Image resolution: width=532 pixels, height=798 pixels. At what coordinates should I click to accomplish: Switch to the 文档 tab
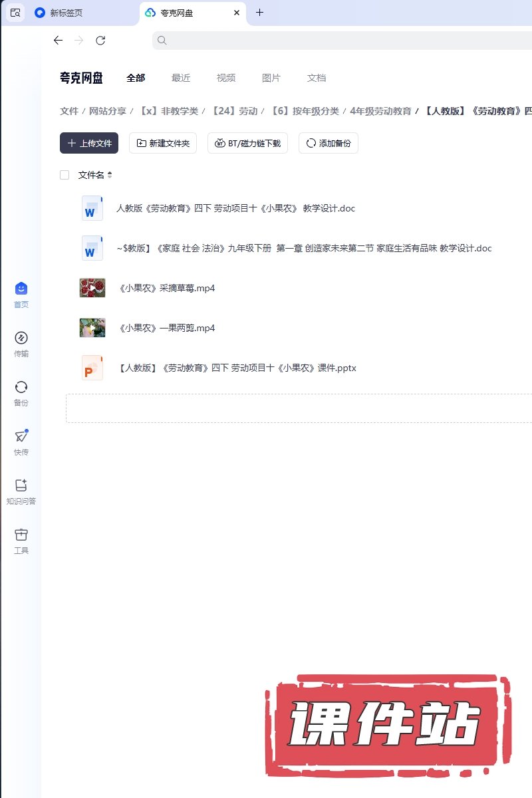[317, 78]
